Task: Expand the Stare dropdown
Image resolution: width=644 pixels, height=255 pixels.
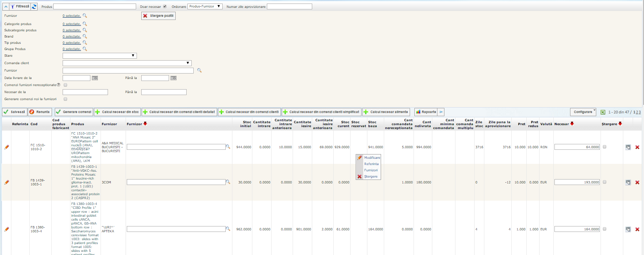Action: (100, 56)
